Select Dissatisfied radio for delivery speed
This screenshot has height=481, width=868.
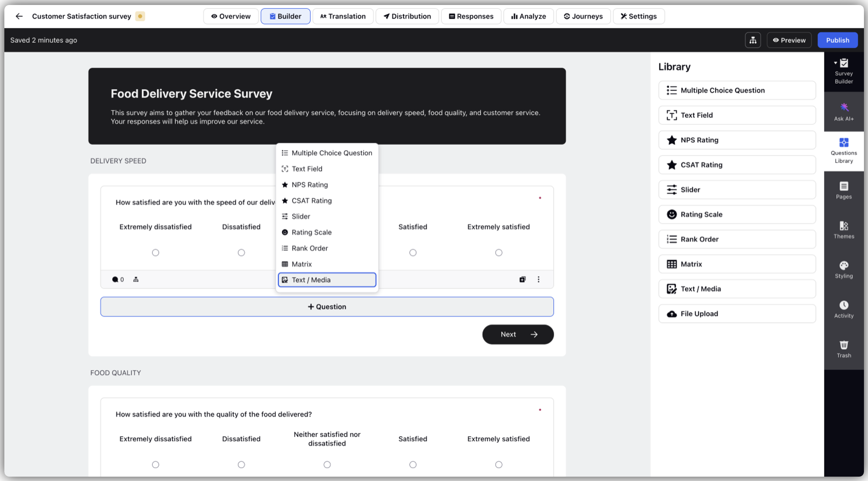241,253
